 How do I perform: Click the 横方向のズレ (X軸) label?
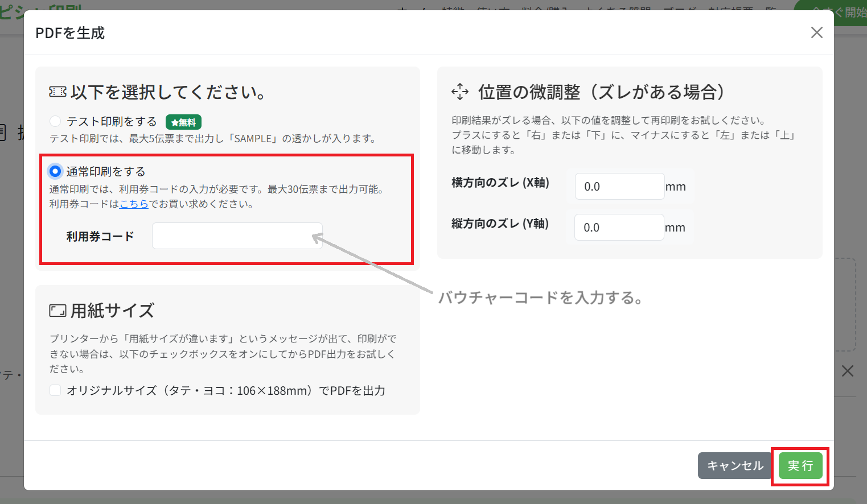pos(500,183)
